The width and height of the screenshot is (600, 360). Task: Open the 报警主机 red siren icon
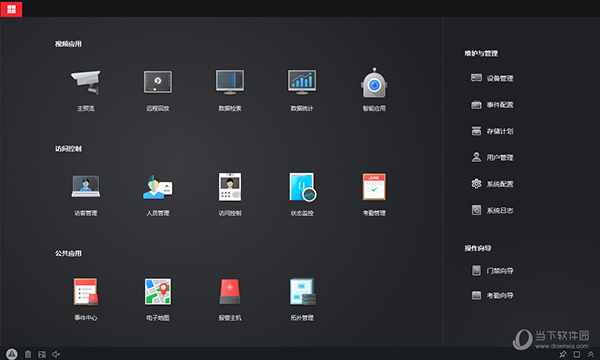click(230, 292)
